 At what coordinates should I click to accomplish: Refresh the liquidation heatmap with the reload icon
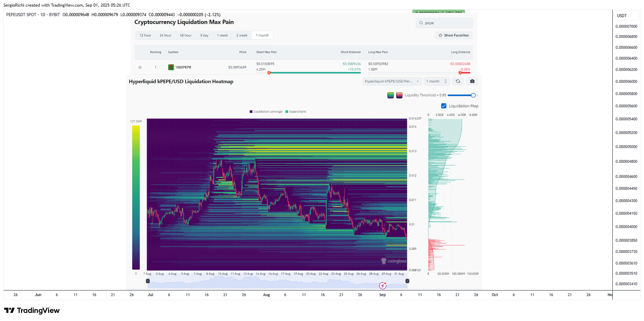458,81
